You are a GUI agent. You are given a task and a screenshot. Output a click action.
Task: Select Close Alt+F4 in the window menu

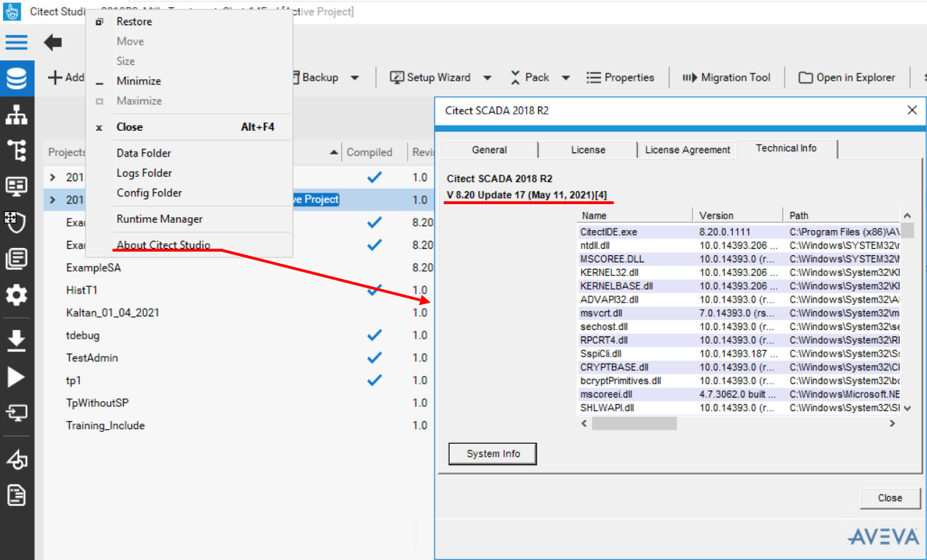pyautogui.click(x=189, y=127)
